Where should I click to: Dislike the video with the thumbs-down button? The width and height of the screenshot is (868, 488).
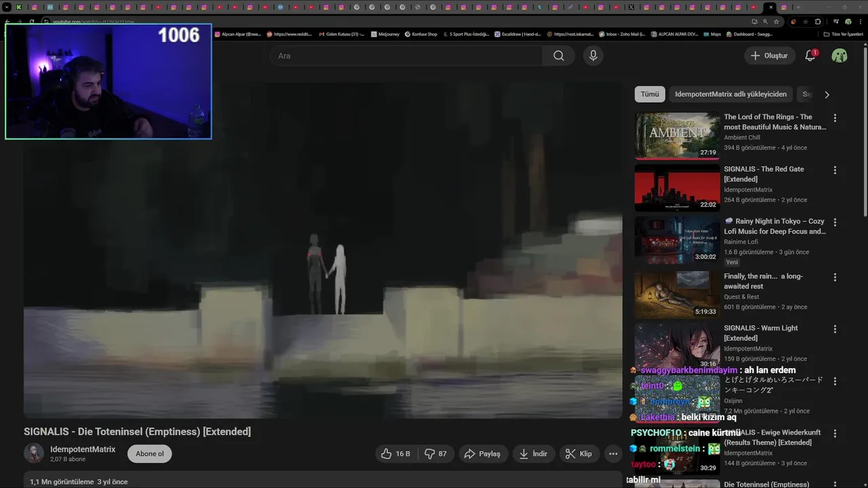[436, 453]
